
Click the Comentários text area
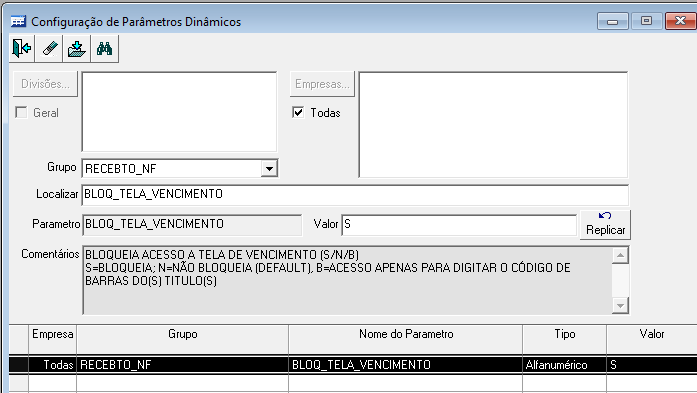pyautogui.click(x=348, y=280)
